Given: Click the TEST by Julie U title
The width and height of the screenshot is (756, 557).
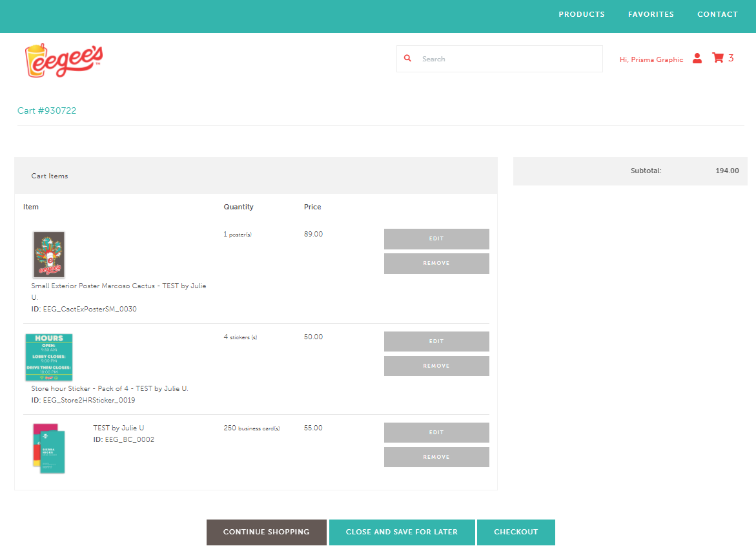Looking at the screenshot, I should (119, 428).
